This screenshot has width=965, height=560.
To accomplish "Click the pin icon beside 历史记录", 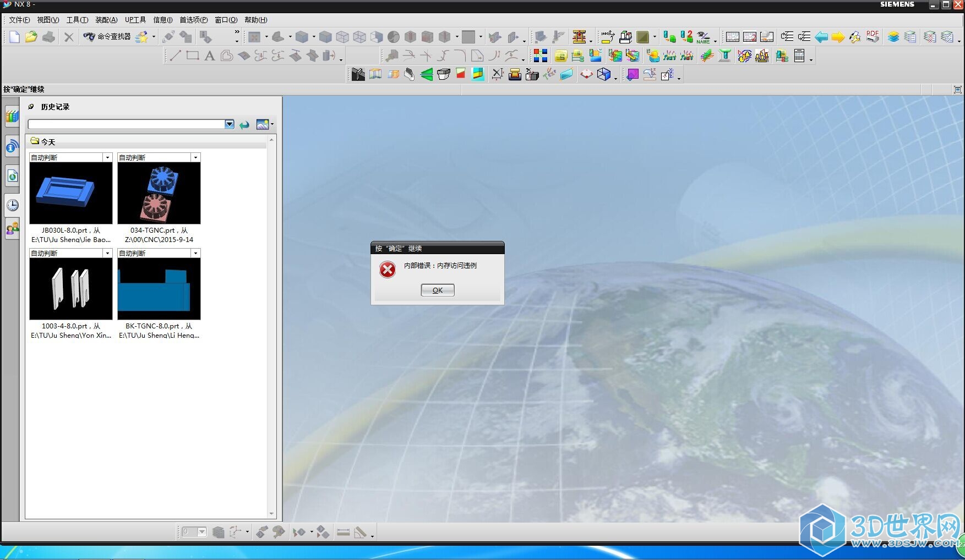I will [x=31, y=107].
